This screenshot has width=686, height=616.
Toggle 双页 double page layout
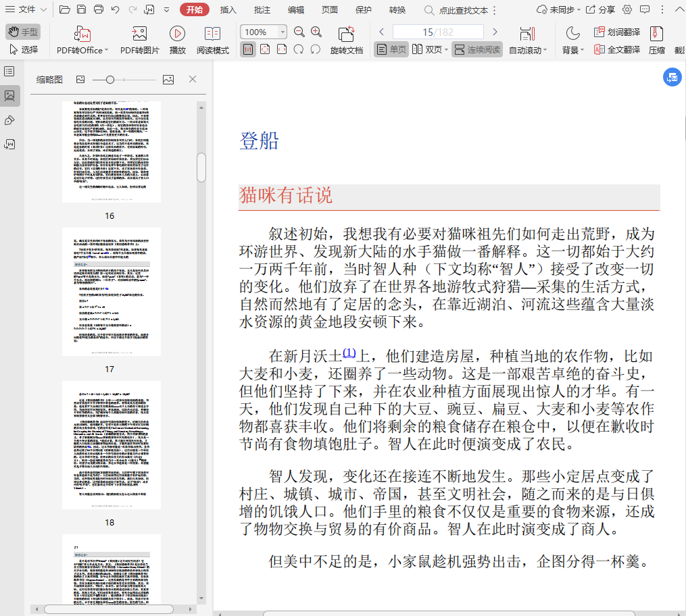(x=427, y=49)
